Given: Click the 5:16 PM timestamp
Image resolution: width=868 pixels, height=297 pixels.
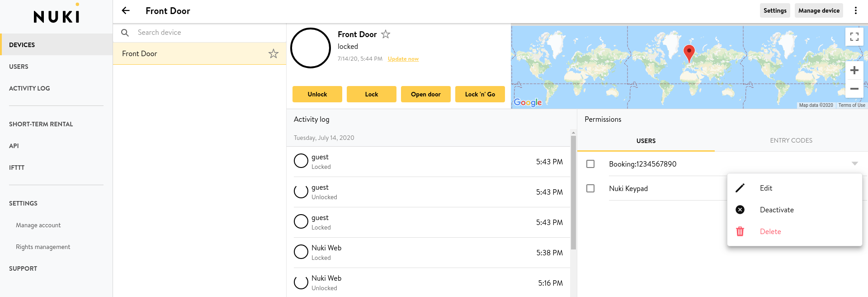Looking at the screenshot, I should (x=551, y=283).
